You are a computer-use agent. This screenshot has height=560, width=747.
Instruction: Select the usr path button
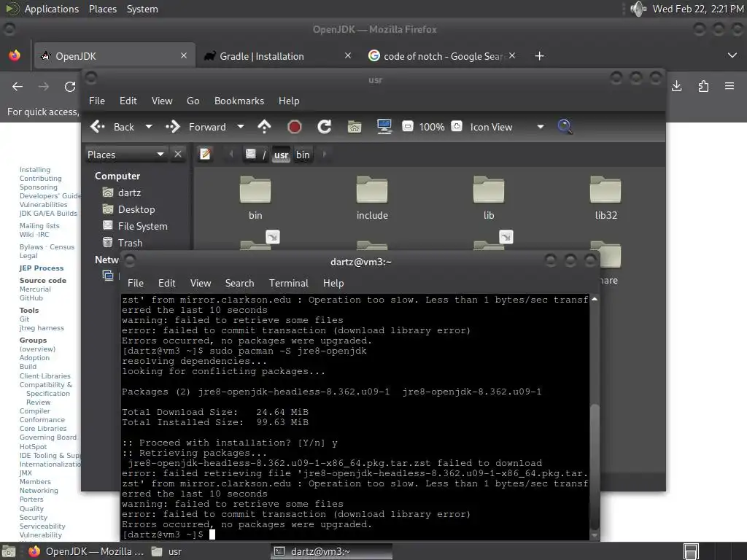[281, 155]
